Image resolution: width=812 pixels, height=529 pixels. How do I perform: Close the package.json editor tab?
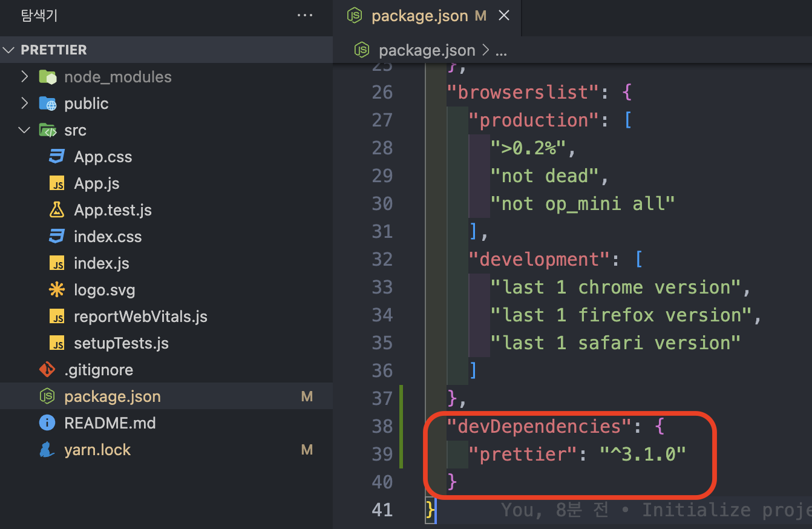click(503, 16)
